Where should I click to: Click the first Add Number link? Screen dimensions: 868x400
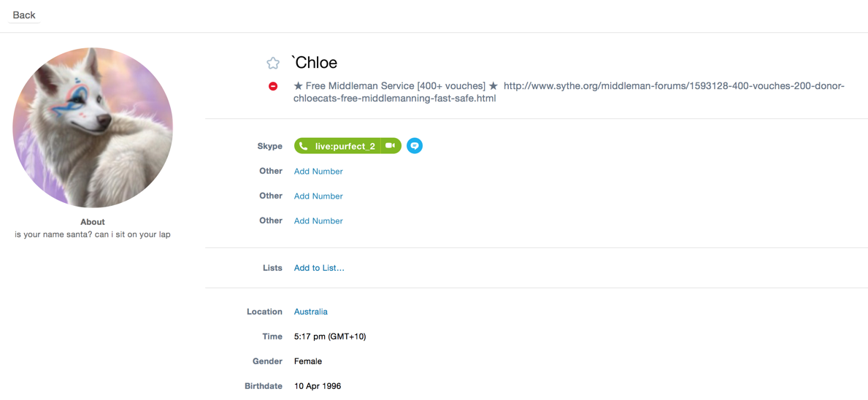point(318,172)
